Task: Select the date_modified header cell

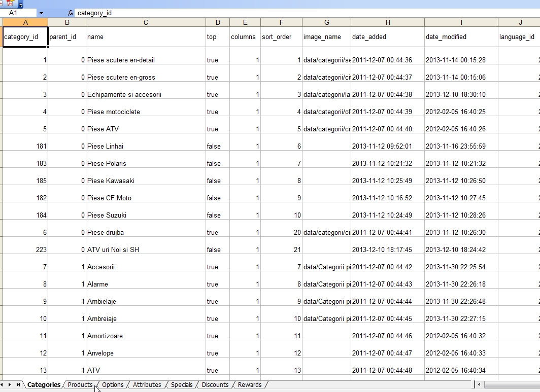Action: (x=446, y=37)
